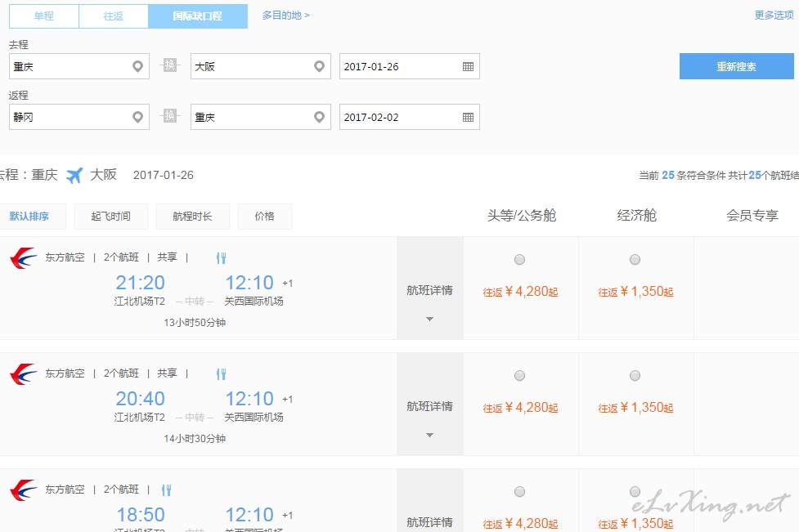Swap cities with 换 icon in 返程 row

tap(169, 116)
